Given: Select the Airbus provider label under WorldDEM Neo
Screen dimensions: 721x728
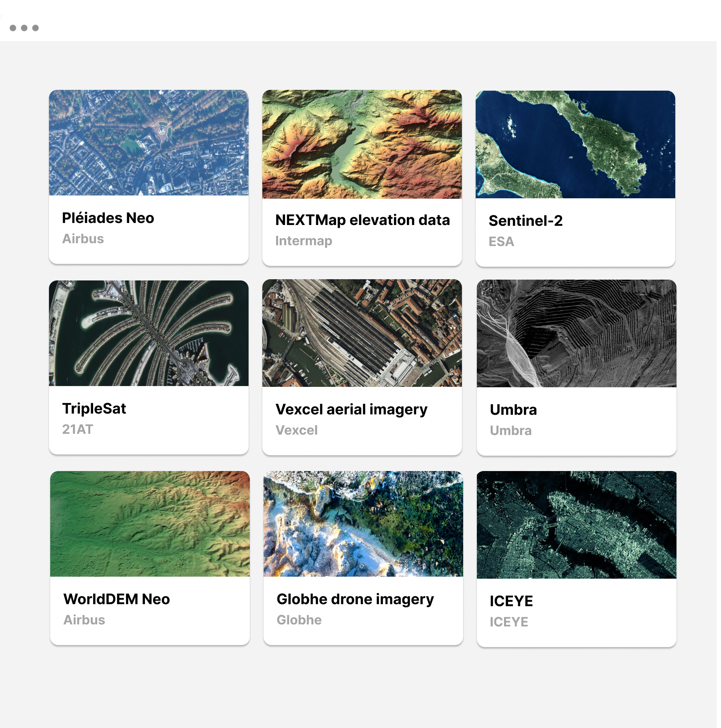Looking at the screenshot, I should point(84,620).
